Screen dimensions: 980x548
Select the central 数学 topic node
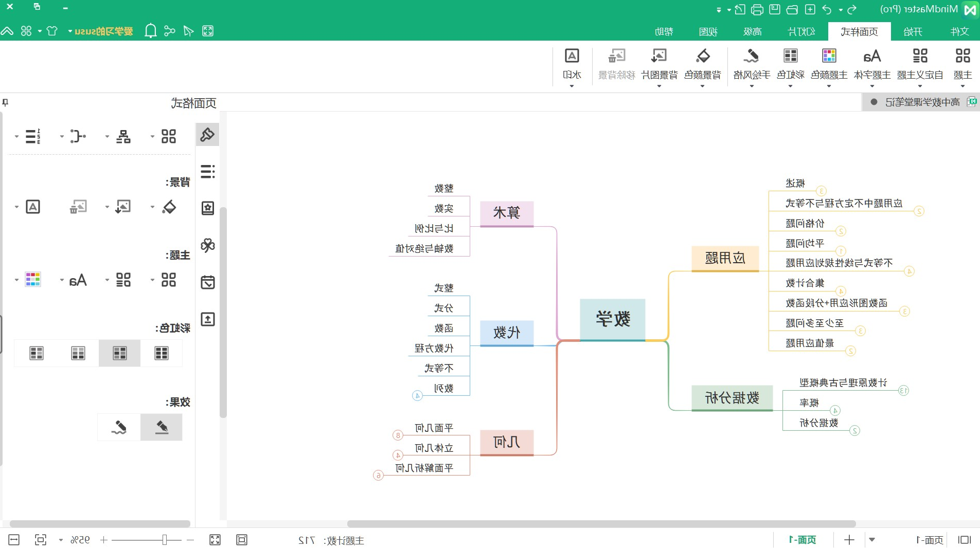[613, 319]
